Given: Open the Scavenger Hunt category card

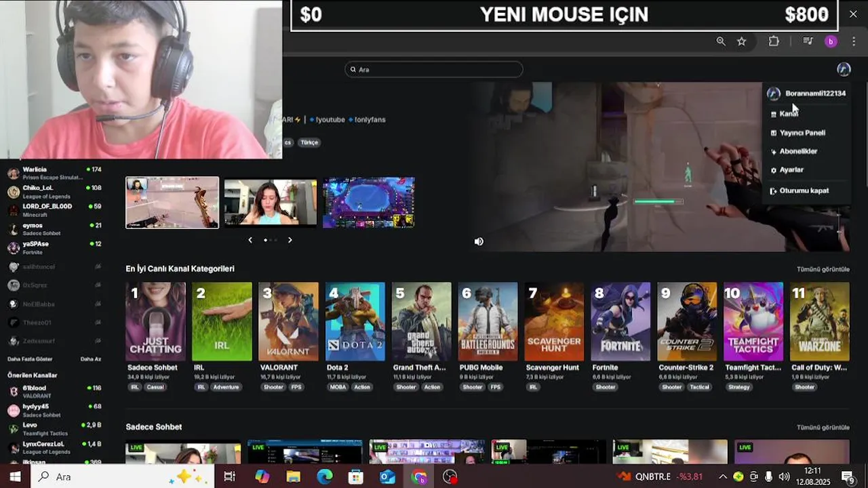Looking at the screenshot, I should [x=555, y=321].
